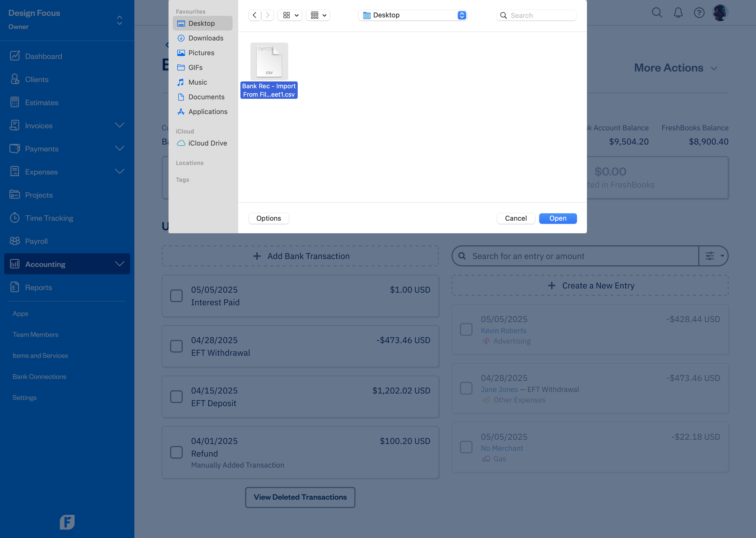Open the Payroll section icon
The image size is (756, 538).
coord(15,241)
